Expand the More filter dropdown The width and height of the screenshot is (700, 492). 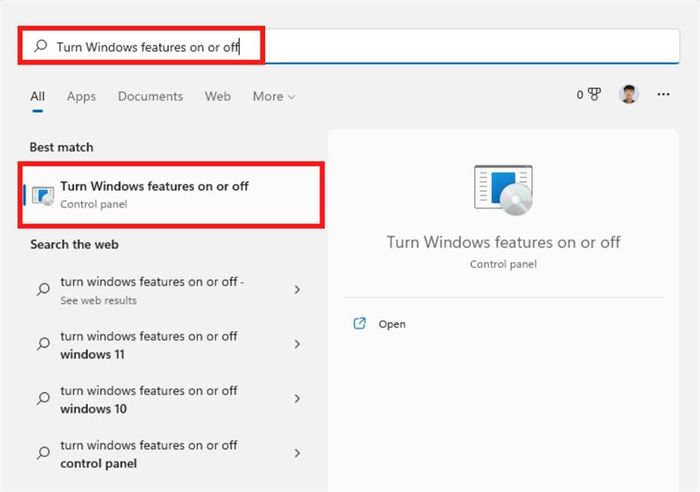(273, 96)
